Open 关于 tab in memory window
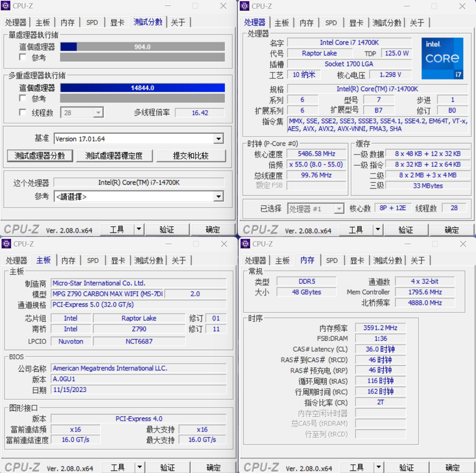This screenshot has height=473, width=476. [x=418, y=260]
